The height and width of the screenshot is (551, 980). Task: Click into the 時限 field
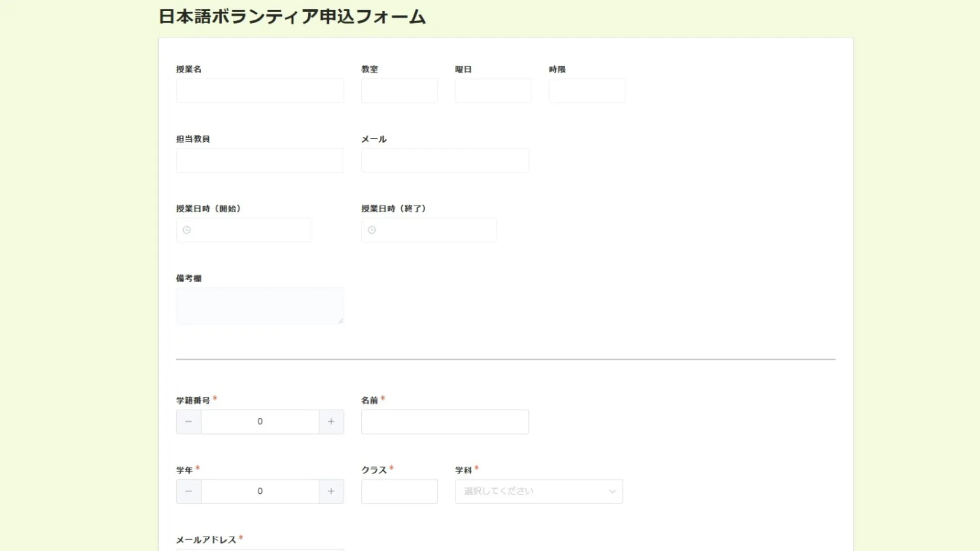(587, 91)
